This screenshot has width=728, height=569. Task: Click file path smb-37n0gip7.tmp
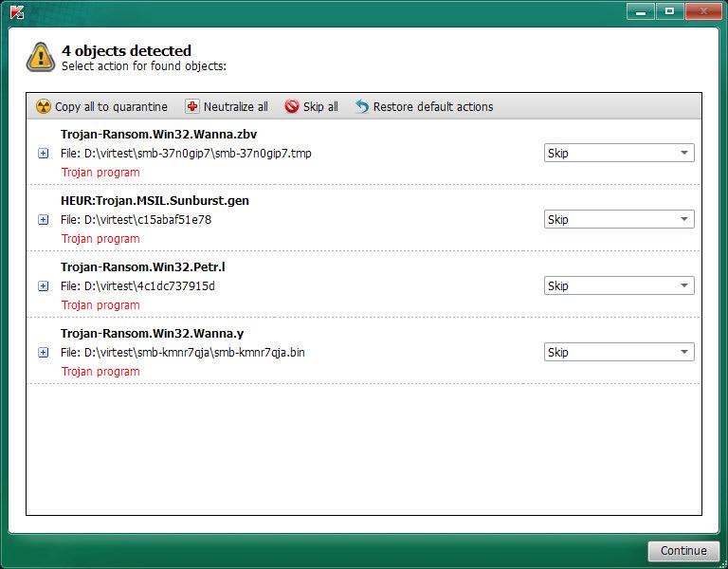pos(186,154)
